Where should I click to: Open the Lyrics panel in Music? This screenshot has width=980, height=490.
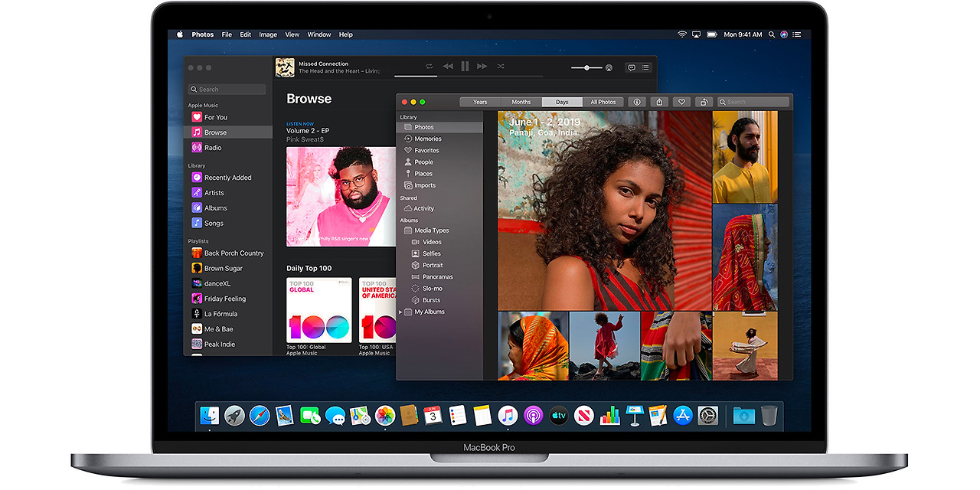point(632,67)
